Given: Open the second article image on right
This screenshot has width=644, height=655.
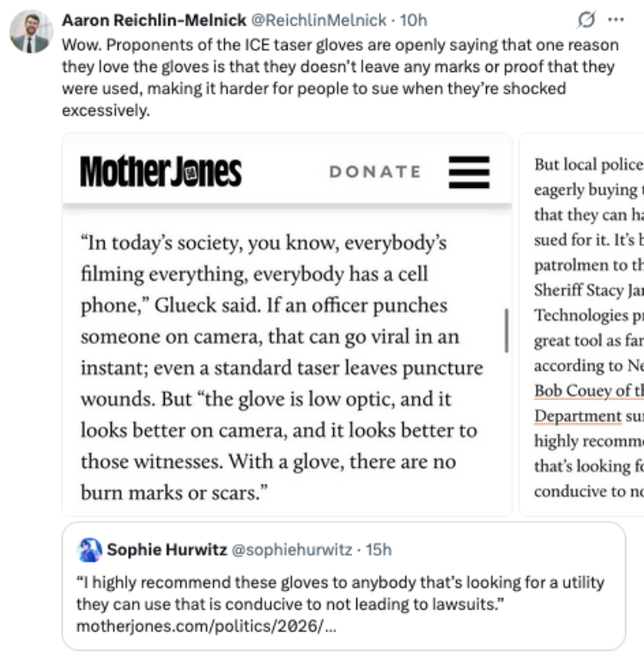Looking at the screenshot, I should 581,325.
